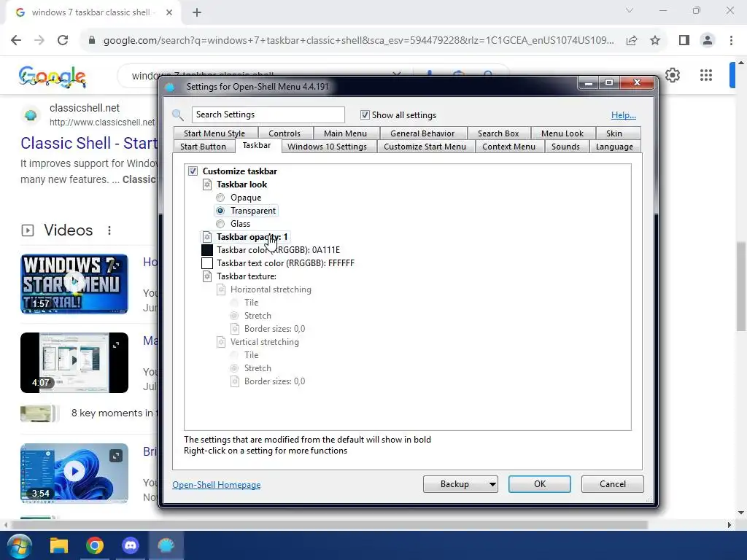Switch to the Controls tab

tap(285, 133)
